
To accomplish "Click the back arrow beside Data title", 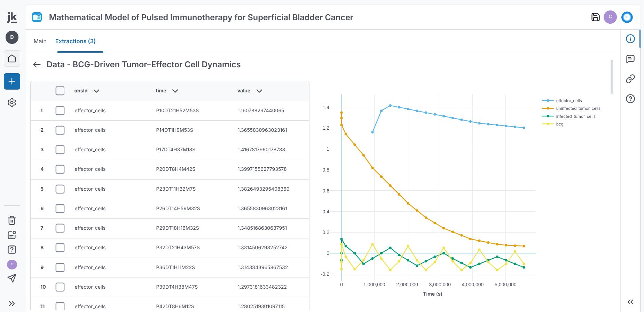I will [x=37, y=64].
